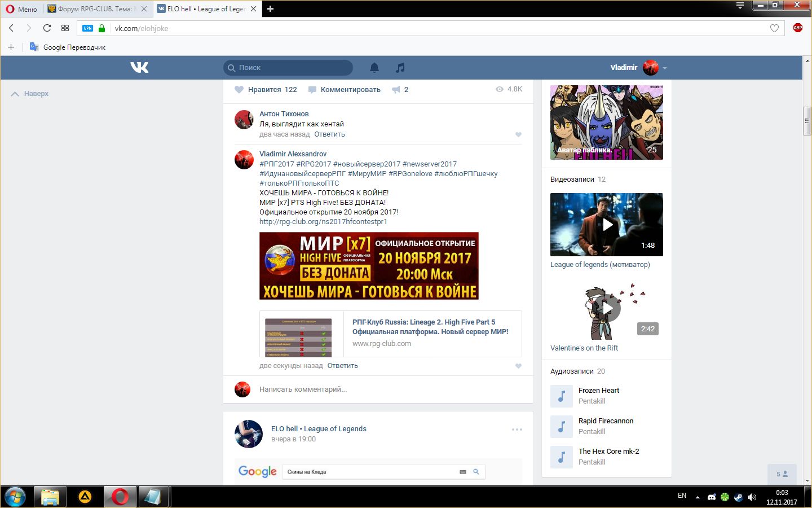Image resolution: width=812 pixels, height=508 pixels.
Task: Reply to Vladimir Alexsandrov's comment
Action: (342, 366)
